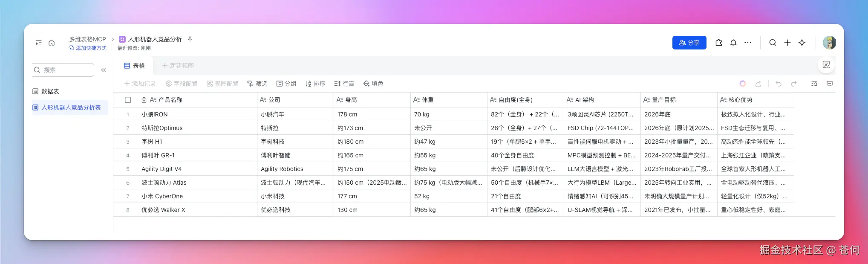Open the more options ellipsis menu
Image resolution: width=868 pixels, height=264 pixels.
748,43
